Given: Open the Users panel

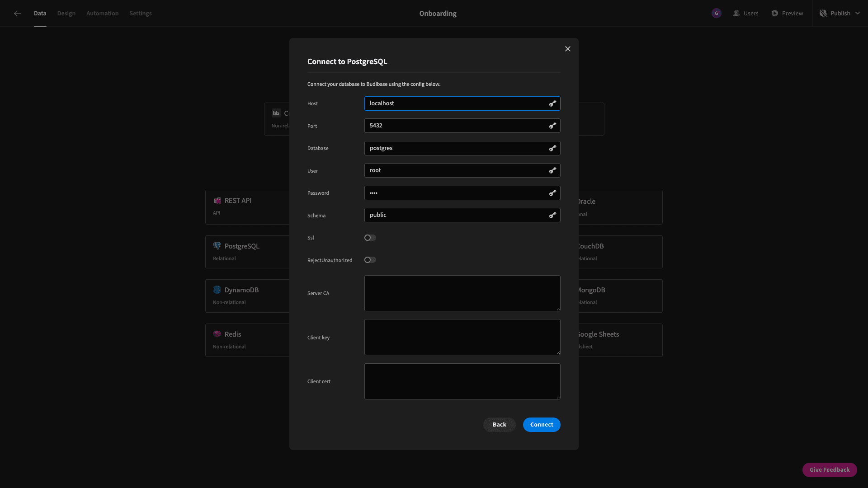Looking at the screenshot, I should pyautogui.click(x=746, y=14).
